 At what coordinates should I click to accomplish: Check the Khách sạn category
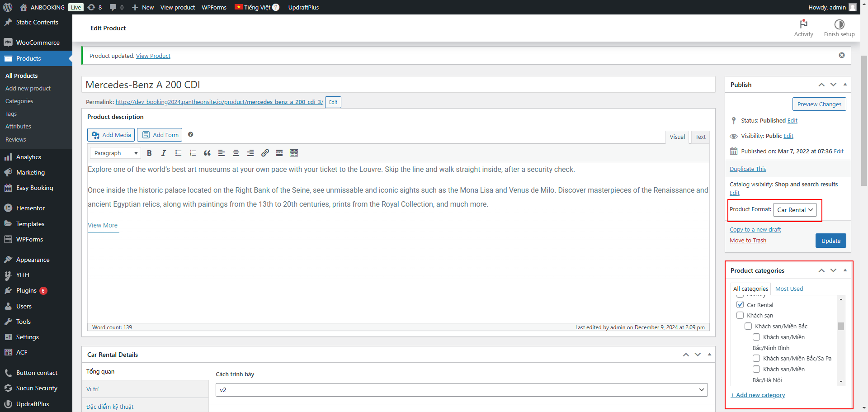coord(740,315)
